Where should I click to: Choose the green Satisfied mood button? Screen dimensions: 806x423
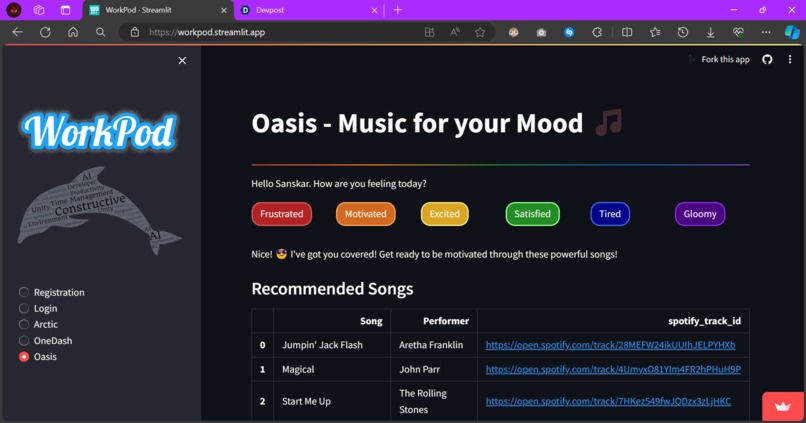[x=533, y=214]
